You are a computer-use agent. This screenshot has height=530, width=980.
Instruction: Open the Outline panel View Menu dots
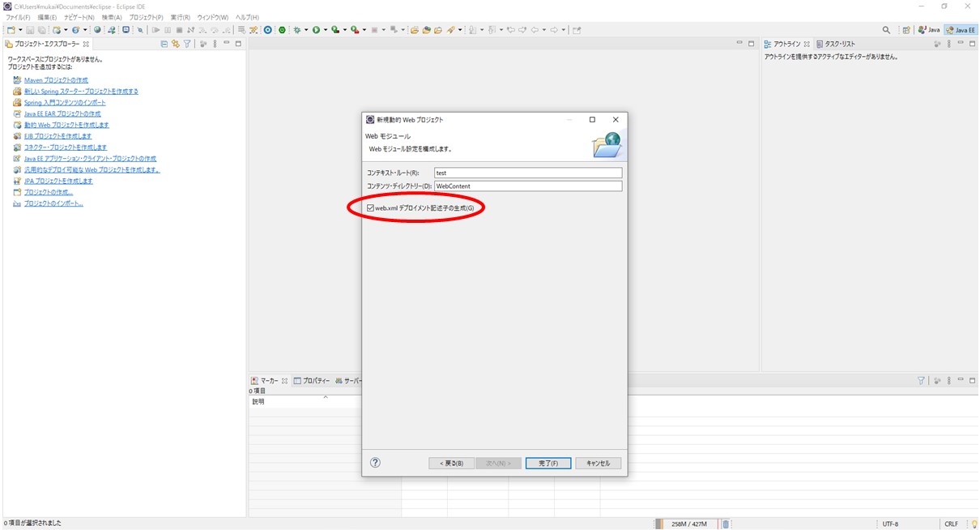[x=949, y=44]
